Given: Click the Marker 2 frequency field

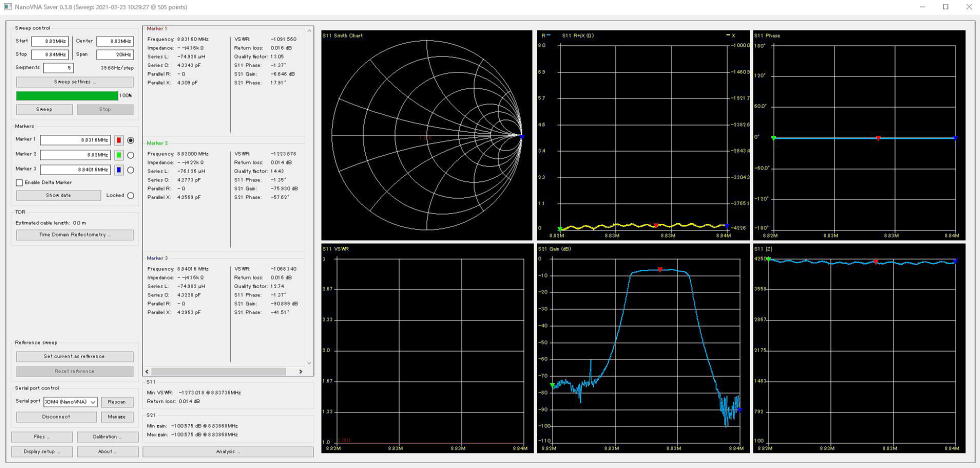Looking at the screenshot, I should [76, 155].
